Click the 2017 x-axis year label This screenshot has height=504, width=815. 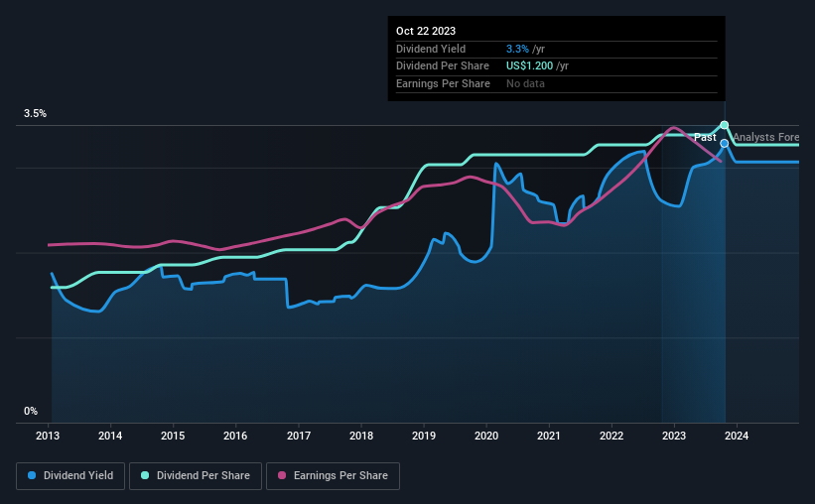click(299, 436)
